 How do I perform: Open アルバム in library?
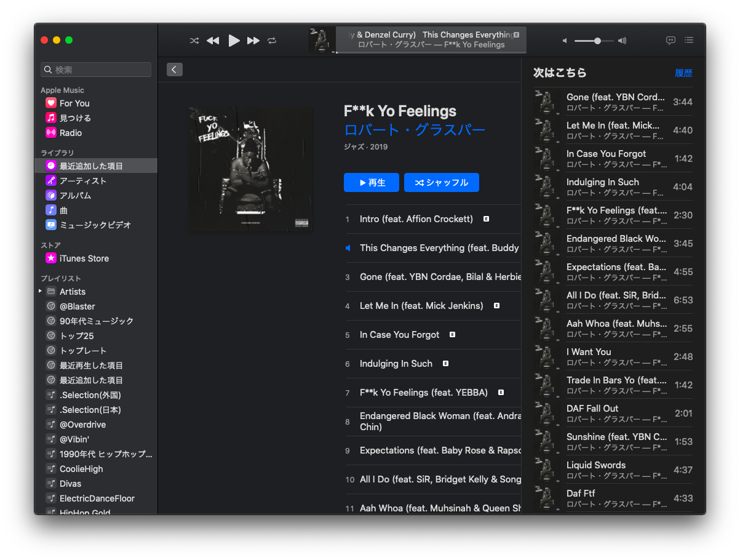(96, 196)
